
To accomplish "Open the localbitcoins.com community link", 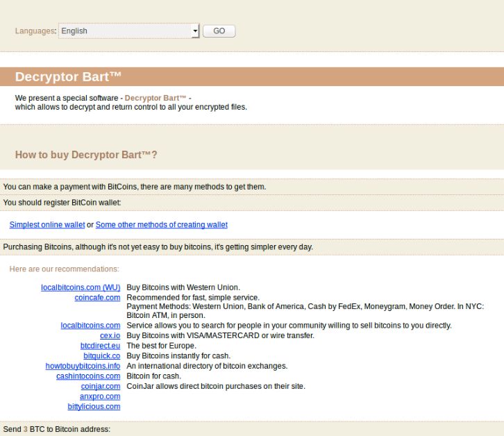I will (90, 326).
